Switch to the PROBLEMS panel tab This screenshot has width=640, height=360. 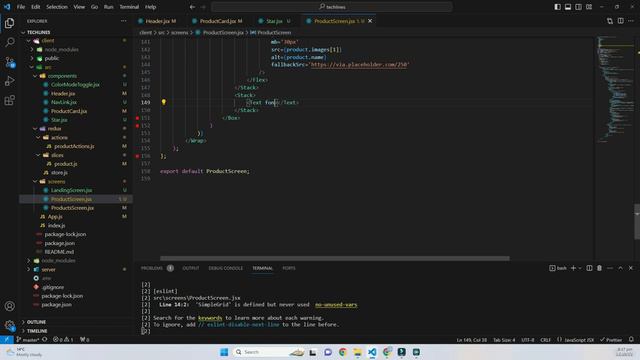152,268
